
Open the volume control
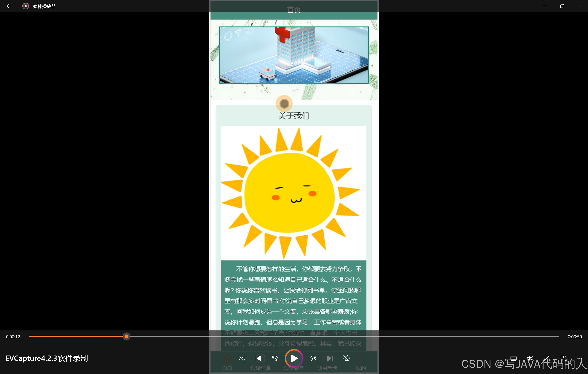click(530, 358)
